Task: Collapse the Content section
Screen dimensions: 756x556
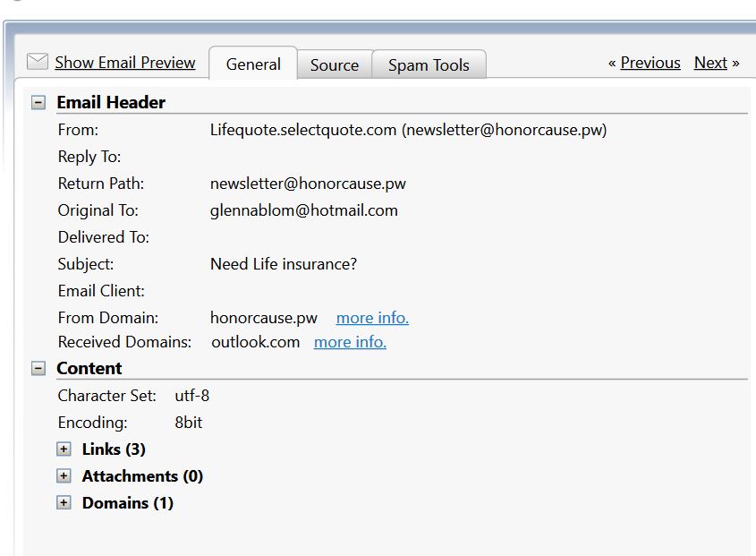Action: click(x=38, y=368)
